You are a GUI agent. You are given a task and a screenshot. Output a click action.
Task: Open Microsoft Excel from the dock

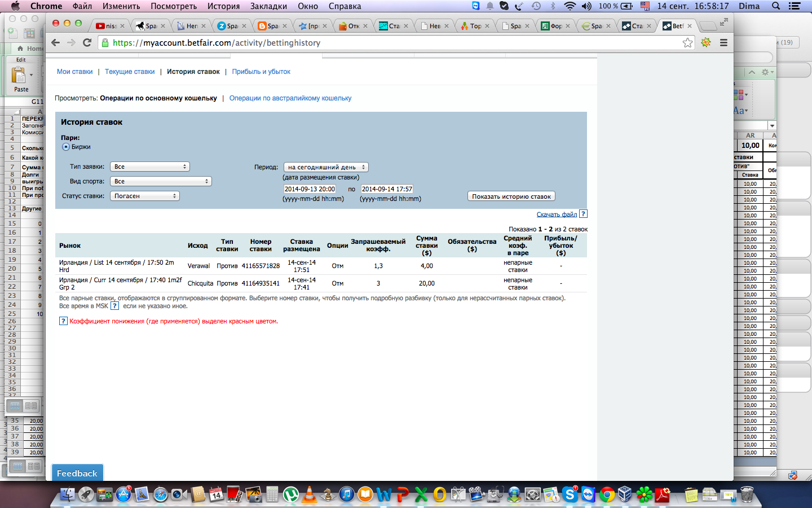click(421, 495)
